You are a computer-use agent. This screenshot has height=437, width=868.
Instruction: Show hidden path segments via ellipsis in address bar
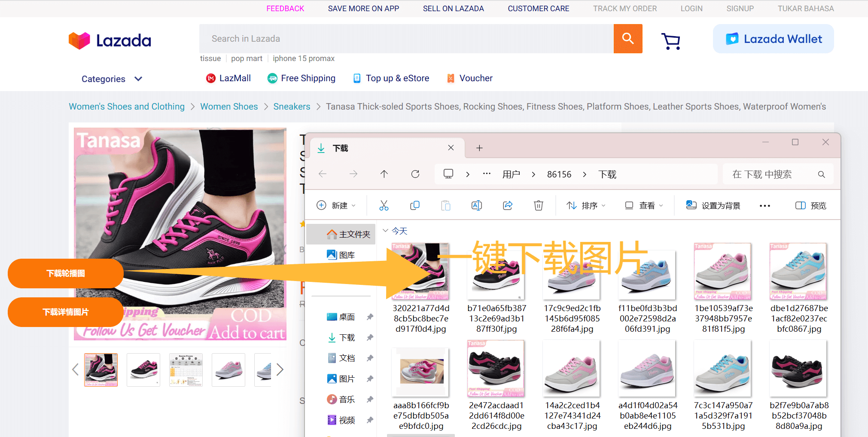click(x=487, y=174)
